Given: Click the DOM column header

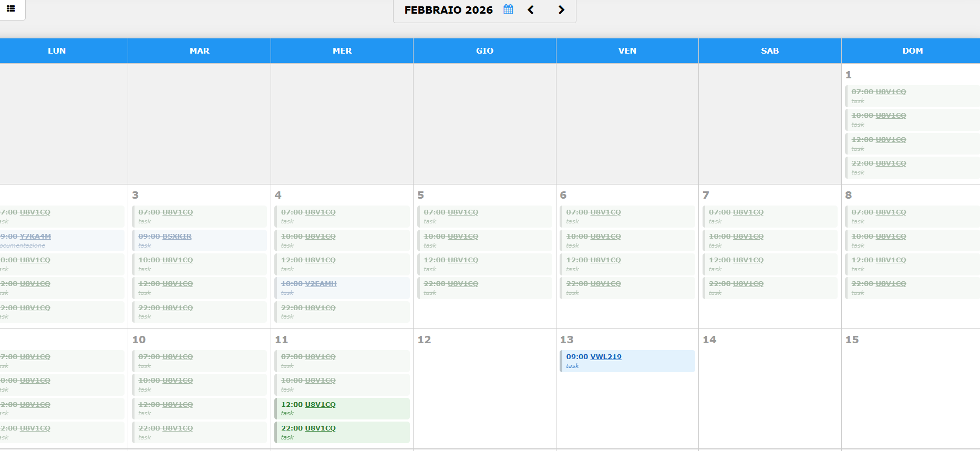Looking at the screenshot, I should (912, 51).
